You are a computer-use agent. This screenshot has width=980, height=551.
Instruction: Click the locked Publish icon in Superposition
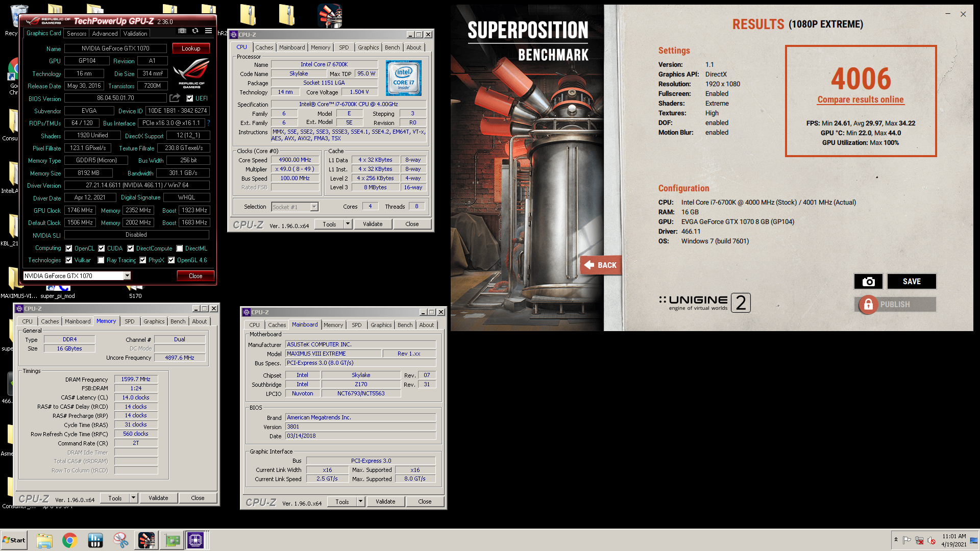coord(868,305)
